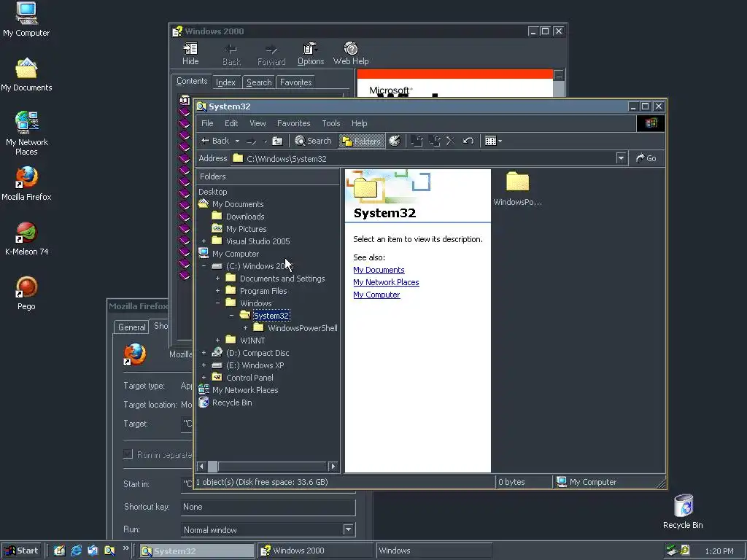Expand the WINNT folder node
Viewport: 747px width, 560px height.
217,341
